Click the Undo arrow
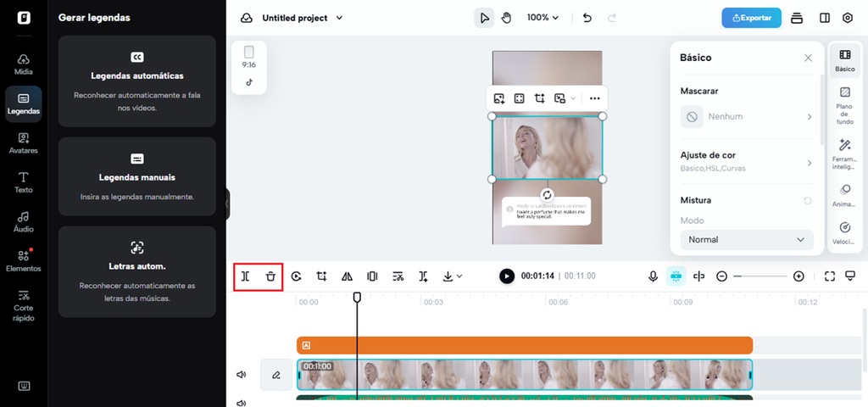This screenshot has height=407, width=868. click(587, 18)
